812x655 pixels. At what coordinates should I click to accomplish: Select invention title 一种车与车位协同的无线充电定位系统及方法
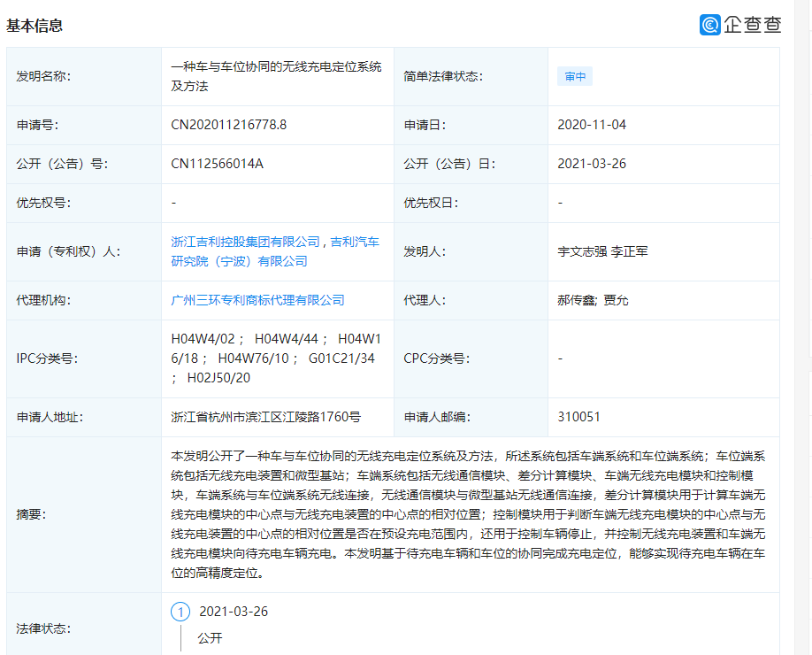click(277, 76)
